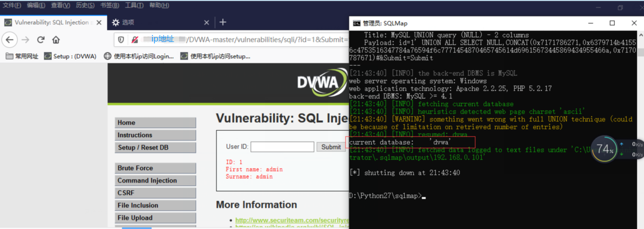Open the Setup : (DVWA) bookmark
Image resolution: width=644 pixels, height=229 pixels.
point(70,56)
